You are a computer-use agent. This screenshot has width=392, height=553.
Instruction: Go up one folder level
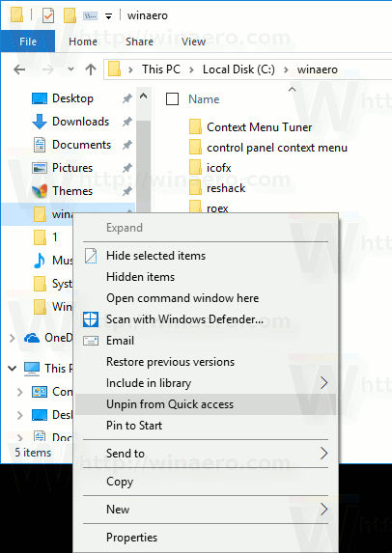pyautogui.click(x=91, y=69)
